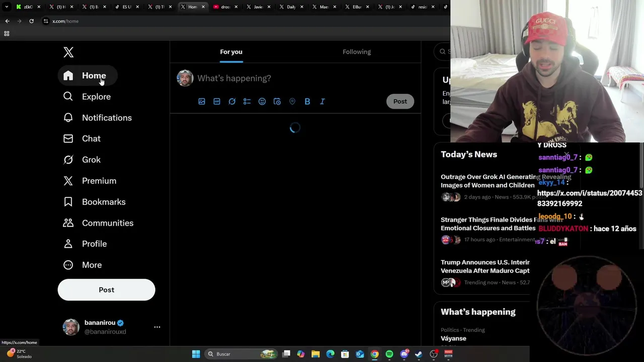Viewport: 644px width, 362px height.
Task: Toggle italic formatting in the composer
Action: click(323, 102)
